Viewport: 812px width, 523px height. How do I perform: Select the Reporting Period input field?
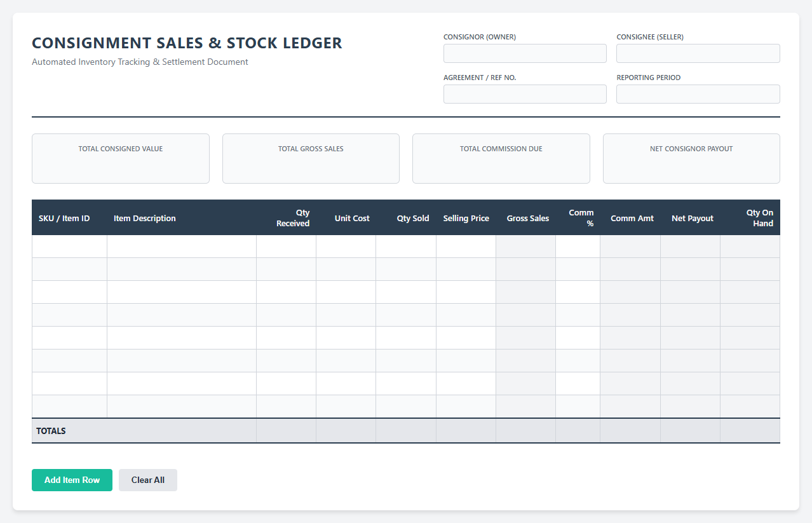coord(698,94)
